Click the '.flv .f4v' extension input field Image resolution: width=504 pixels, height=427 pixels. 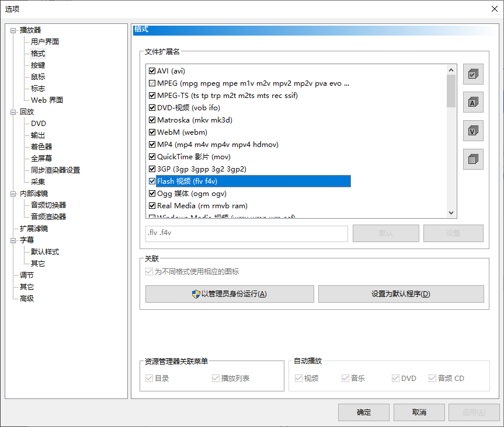click(244, 233)
